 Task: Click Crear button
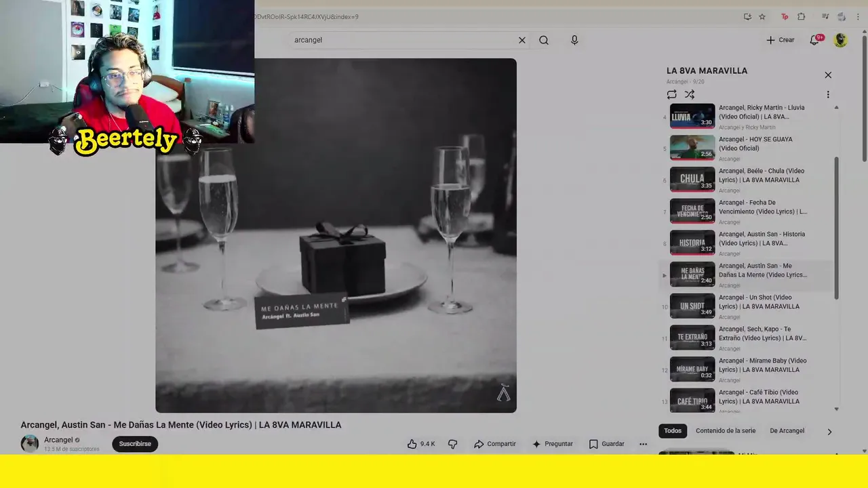pyautogui.click(x=781, y=40)
